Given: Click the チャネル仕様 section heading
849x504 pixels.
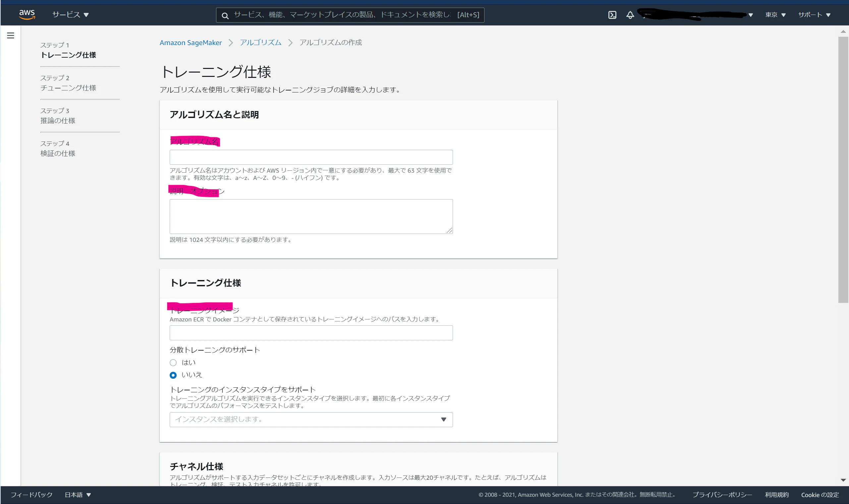Looking at the screenshot, I should (x=196, y=466).
